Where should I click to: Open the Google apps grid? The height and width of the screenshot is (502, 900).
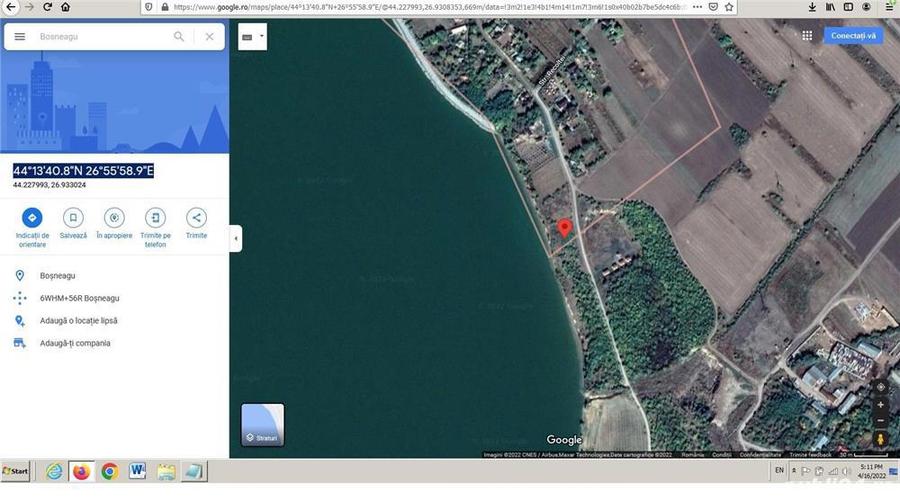coord(807,36)
